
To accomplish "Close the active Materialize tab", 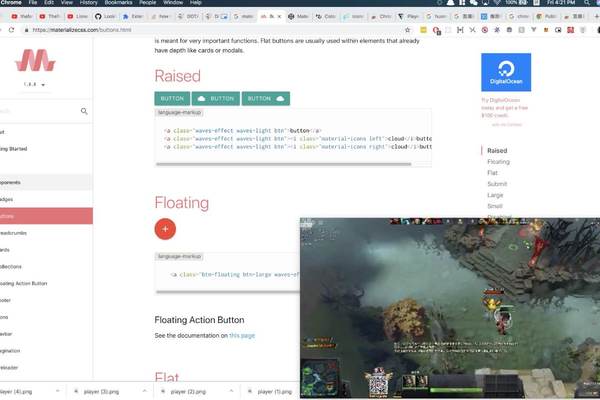I will click(x=279, y=16).
